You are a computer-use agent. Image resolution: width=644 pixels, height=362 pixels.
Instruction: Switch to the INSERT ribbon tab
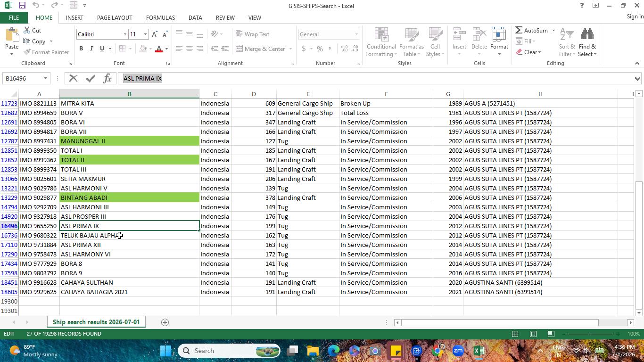74,17
